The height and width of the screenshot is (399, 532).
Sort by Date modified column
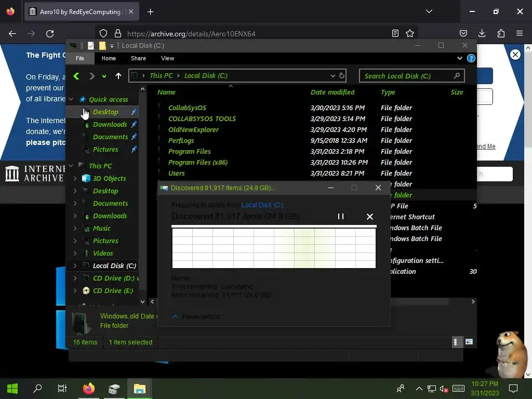[332, 92]
